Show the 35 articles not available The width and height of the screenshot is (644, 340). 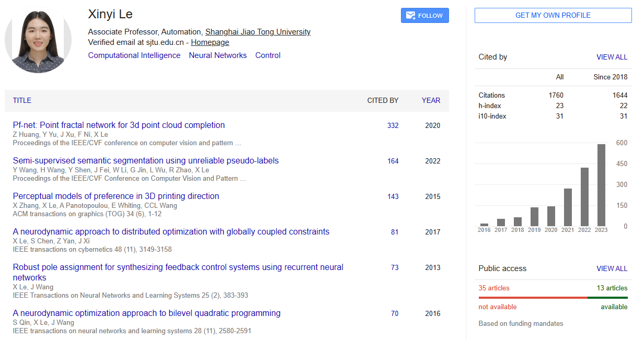point(493,288)
